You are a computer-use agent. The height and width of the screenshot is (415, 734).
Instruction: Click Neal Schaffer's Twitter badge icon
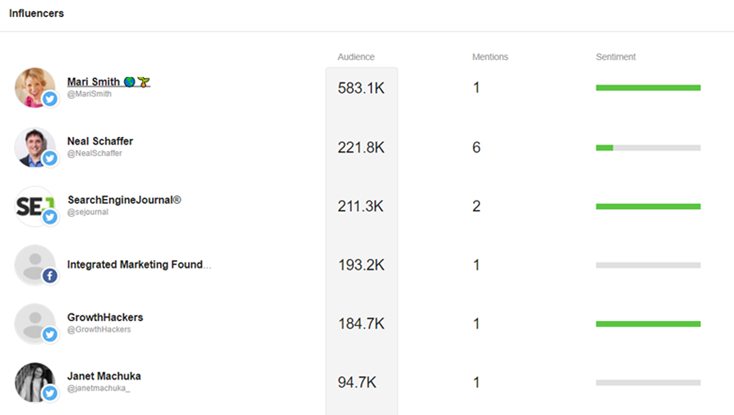click(50, 159)
